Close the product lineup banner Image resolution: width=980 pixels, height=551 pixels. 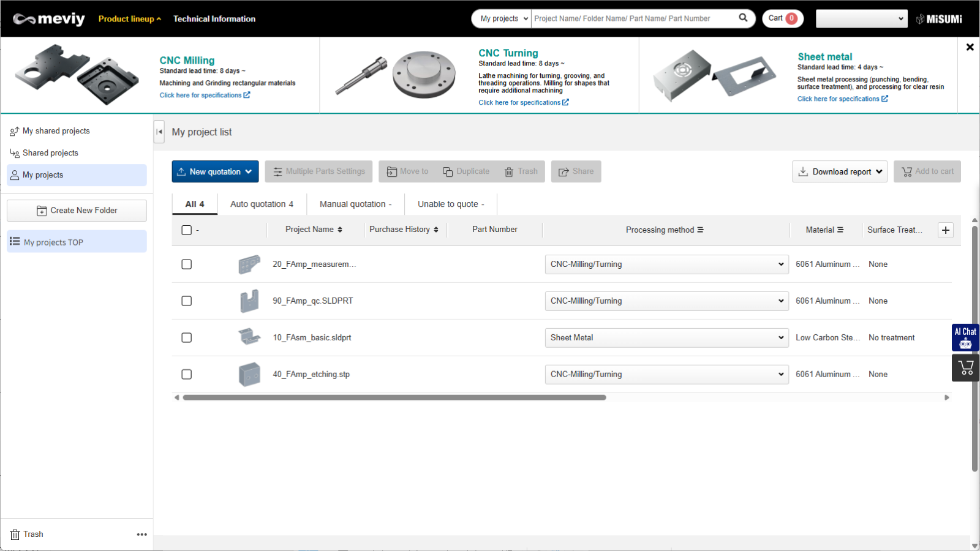click(x=970, y=47)
